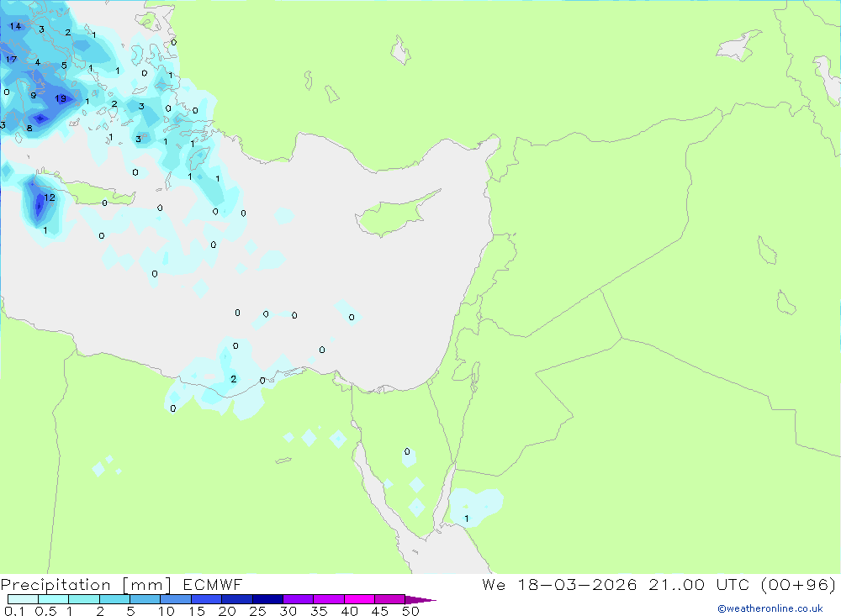Viewport: 841px width, 616px height.
Task: Click the '19' precipitation value on map
Action: pyautogui.click(x=61, y=98)
